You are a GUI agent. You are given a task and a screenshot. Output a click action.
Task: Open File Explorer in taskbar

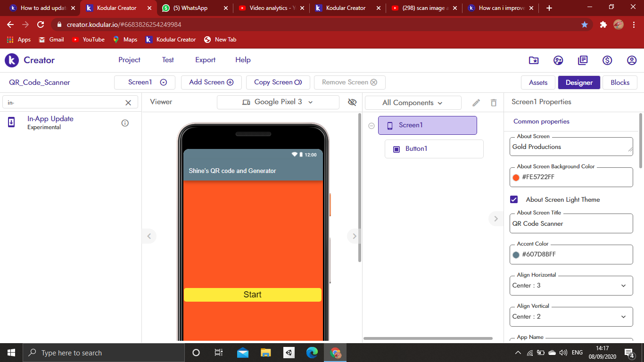pyautogui.click(x=266, y=353)
